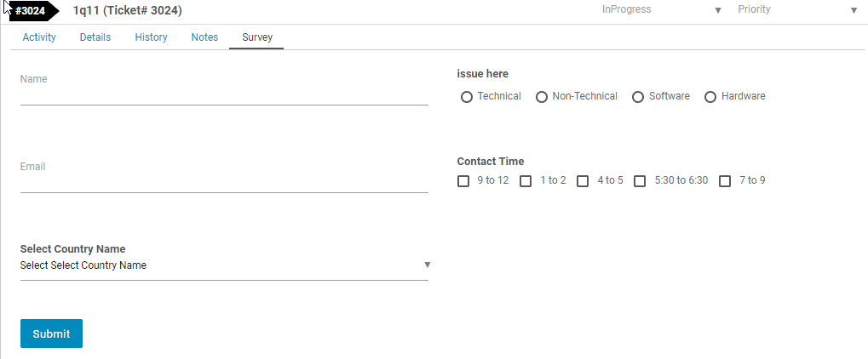Click the Name input field
This screenshot has width=868, height=359.
click(x=224, y=92)
